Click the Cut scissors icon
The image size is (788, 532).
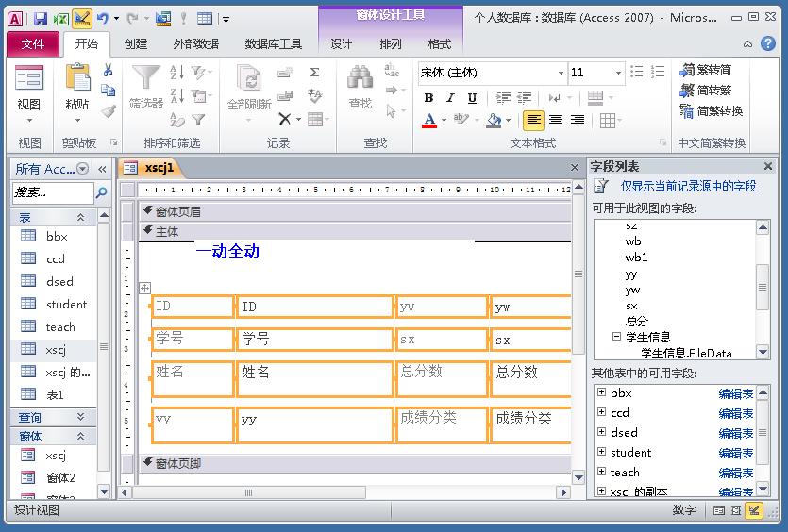point(109,70)
